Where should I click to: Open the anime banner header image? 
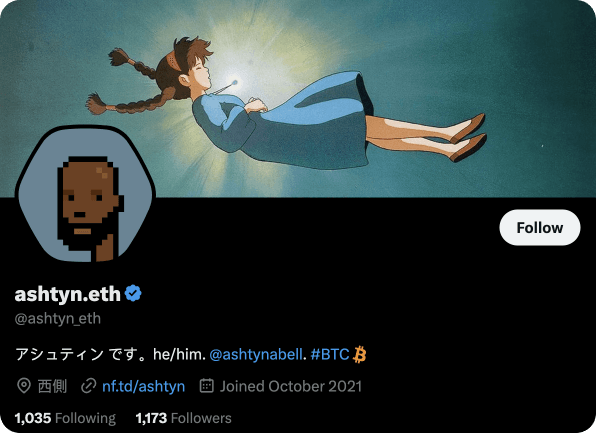pos(298,99)
